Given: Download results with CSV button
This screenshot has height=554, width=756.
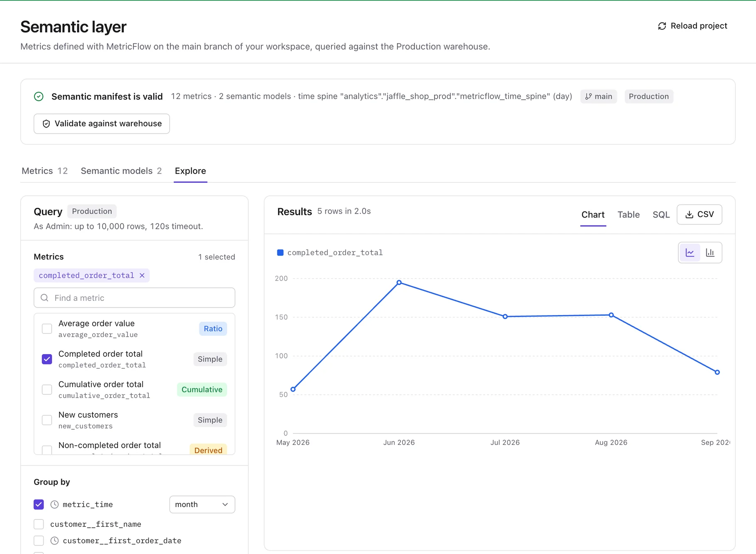Looking at the screenshot, I should tap(700, 214).
